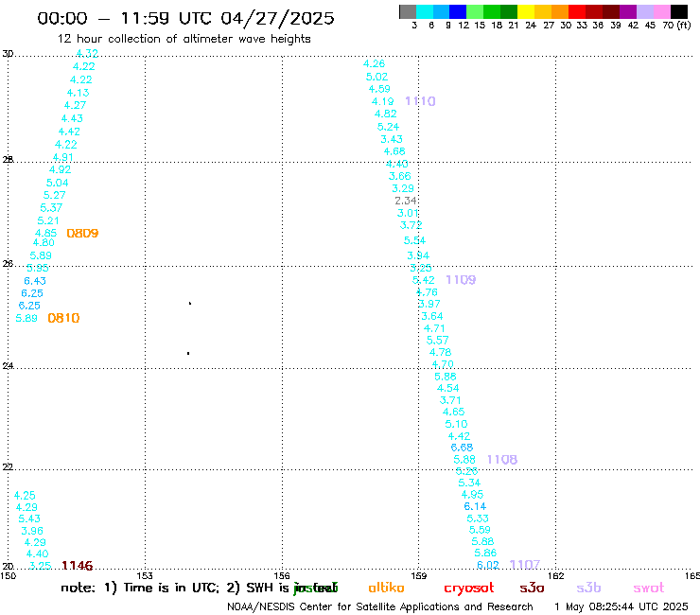Click the 5.54 wave height reading
700x615 pixels.
[414, 240]
